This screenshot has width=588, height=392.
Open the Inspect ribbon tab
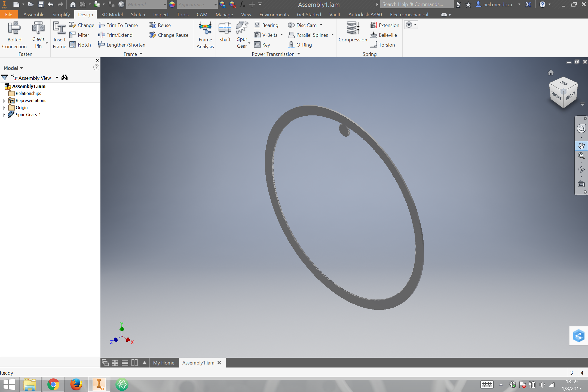(x=161, y=14)
